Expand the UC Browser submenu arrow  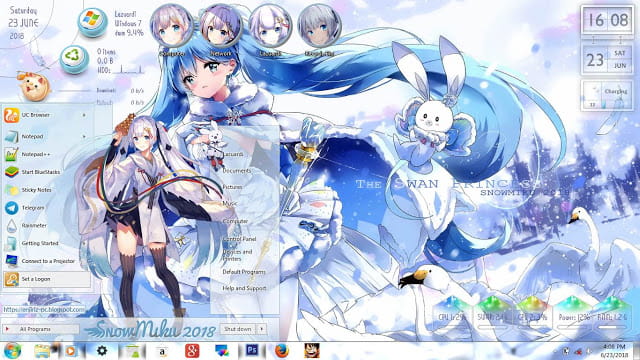tap(84, 115)
